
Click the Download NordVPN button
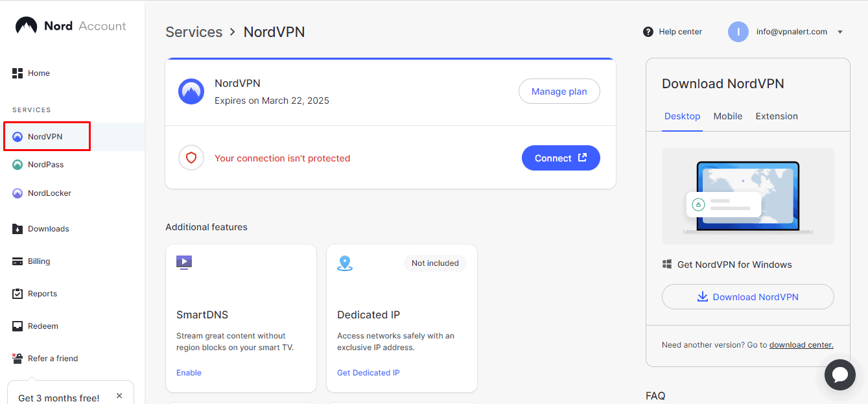(748, 297)
